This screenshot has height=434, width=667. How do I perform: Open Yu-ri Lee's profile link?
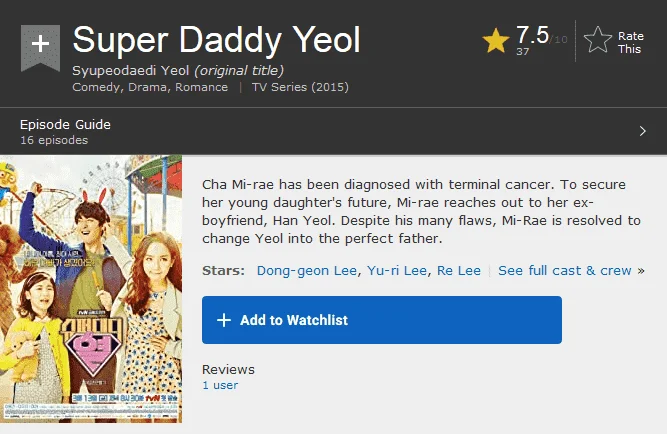(397, 271)
